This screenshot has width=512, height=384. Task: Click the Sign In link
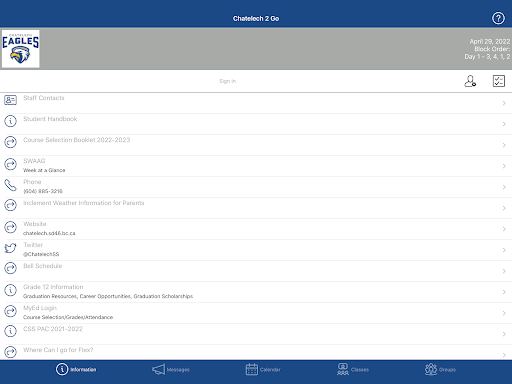point(227,81)
